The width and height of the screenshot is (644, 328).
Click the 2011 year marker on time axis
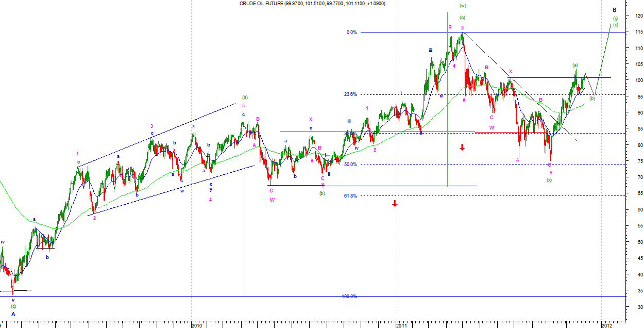tap(401, 325)
